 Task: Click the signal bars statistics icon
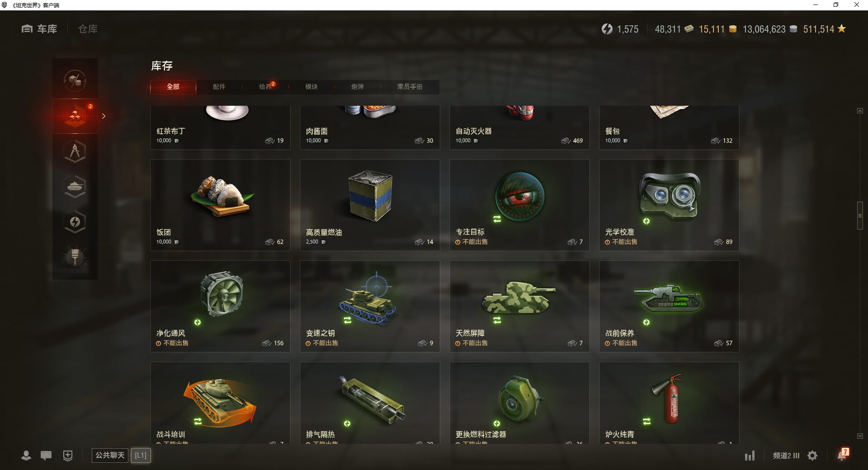point(750,456)
